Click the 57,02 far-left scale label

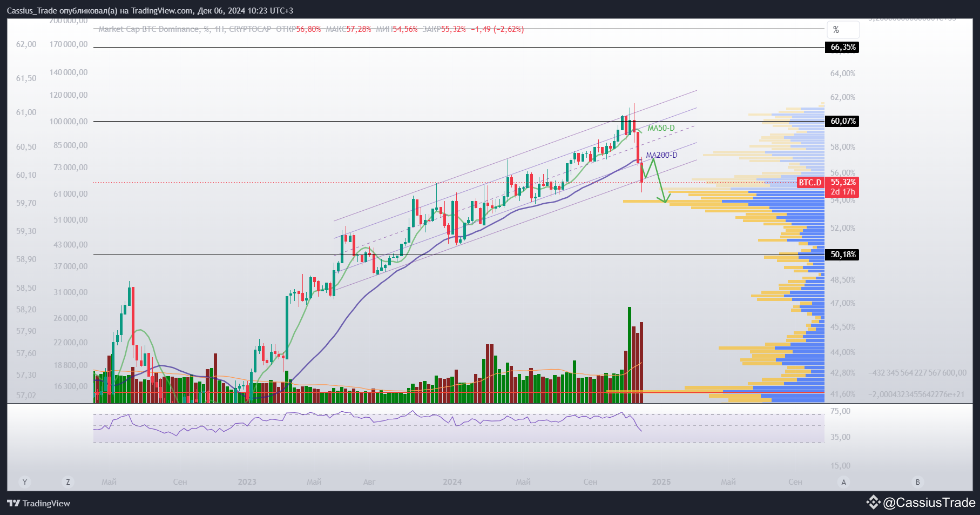coord(26,396)
